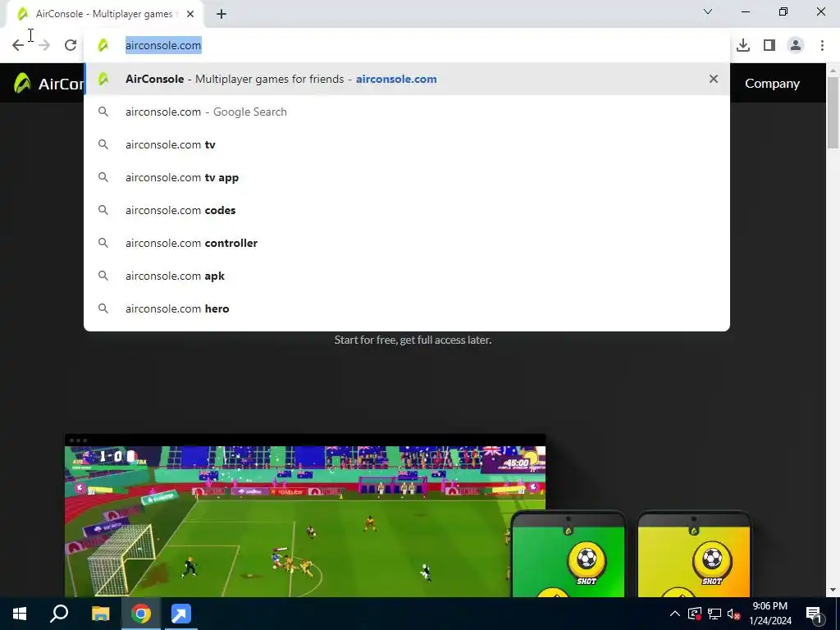This screenshot has height=630, width=840.
Task: Go back with the browser back arrow
Action: tap(18, 45)
